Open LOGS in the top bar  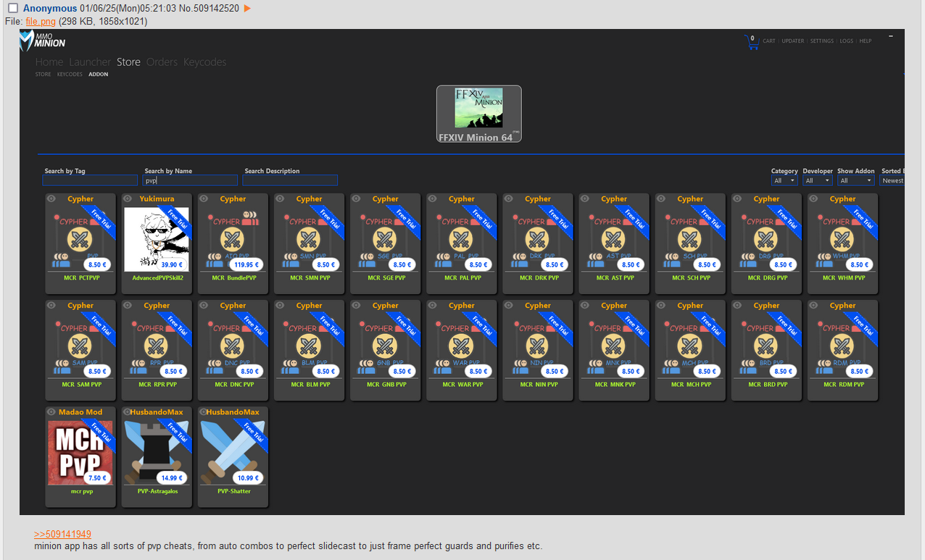847,41
